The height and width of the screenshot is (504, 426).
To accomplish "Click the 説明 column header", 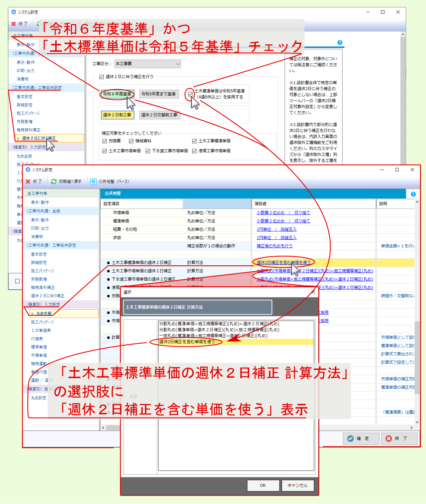I will pyautogui.click(x=395, y=204).
